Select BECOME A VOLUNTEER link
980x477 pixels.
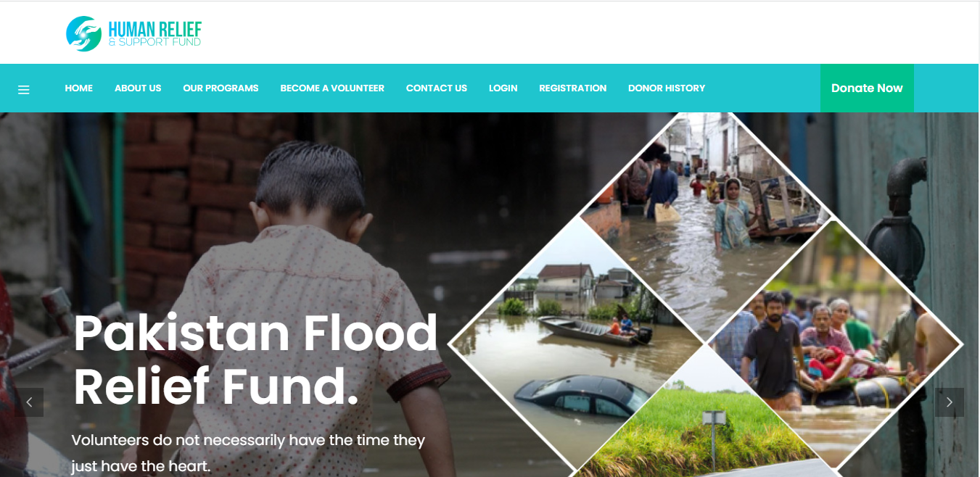click(x=332, y=88)
